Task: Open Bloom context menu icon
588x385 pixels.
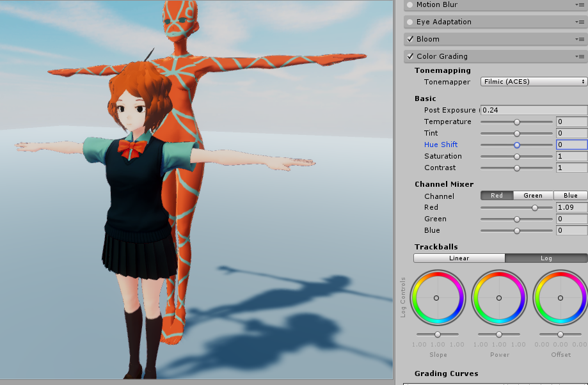Action: click(x=580, y=40)
